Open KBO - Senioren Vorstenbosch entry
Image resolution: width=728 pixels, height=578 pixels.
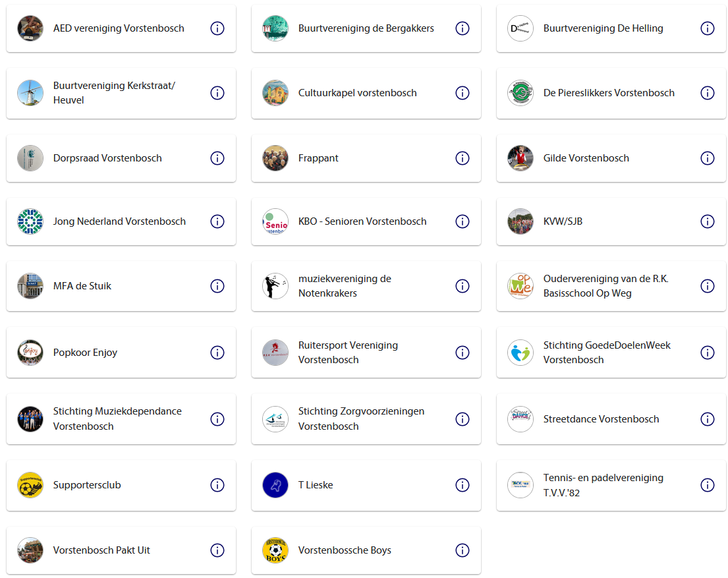(366, 221)
